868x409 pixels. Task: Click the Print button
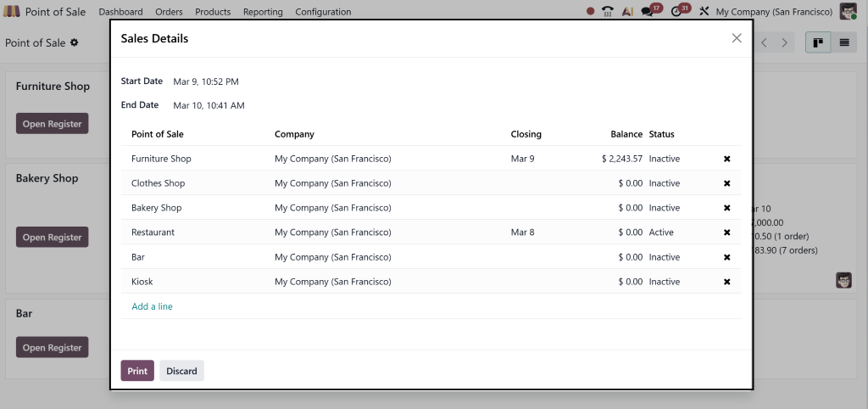coord(137,371)
